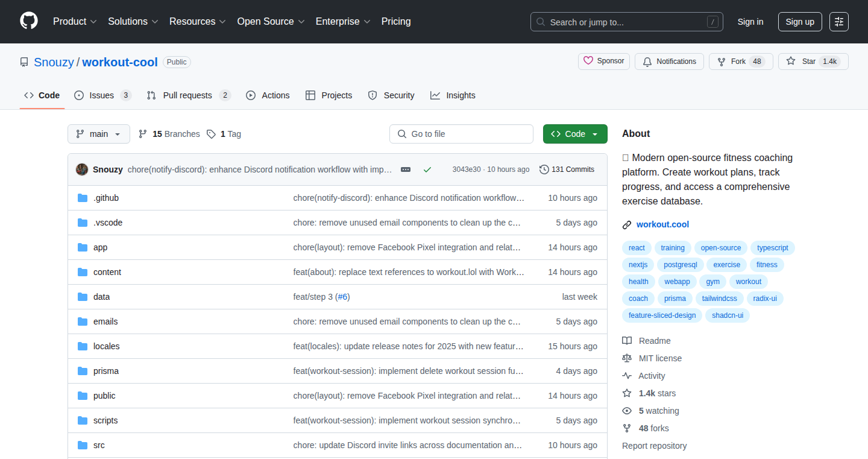Image resolution: width=868 pixels, height=459 pixels.
Task: Switch to the Insights tab
Action: pyautogui.click(x=453, y=95)
